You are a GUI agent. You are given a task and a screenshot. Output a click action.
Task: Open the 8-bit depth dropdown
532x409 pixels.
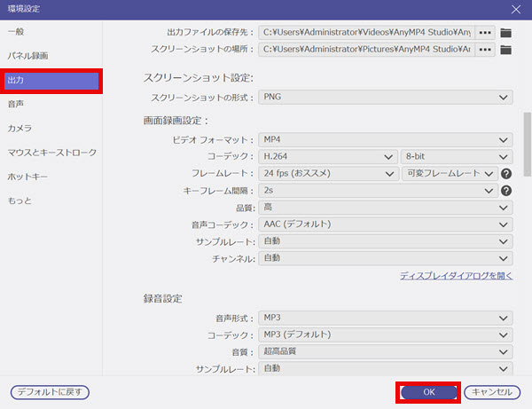[x=456, y=156]
